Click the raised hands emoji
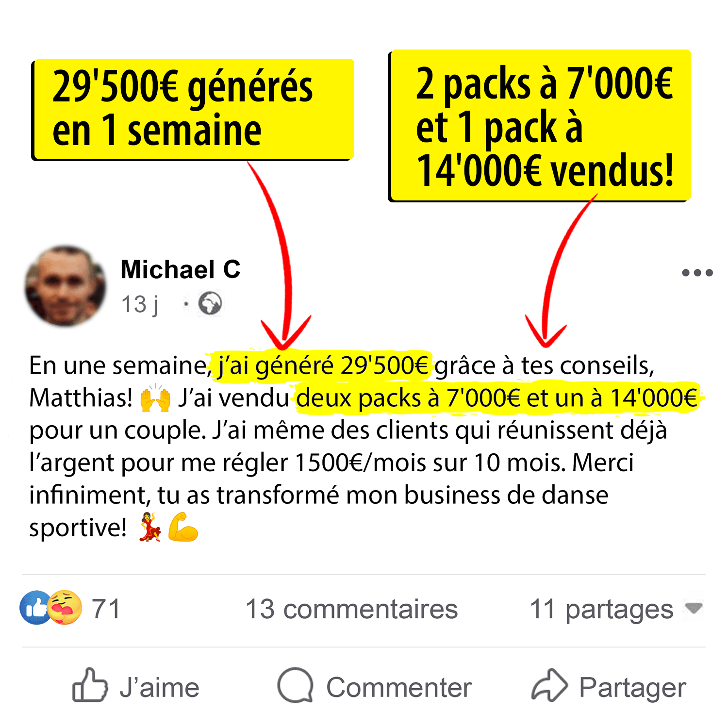Screen dimensions: 728x728 (155, 398)
